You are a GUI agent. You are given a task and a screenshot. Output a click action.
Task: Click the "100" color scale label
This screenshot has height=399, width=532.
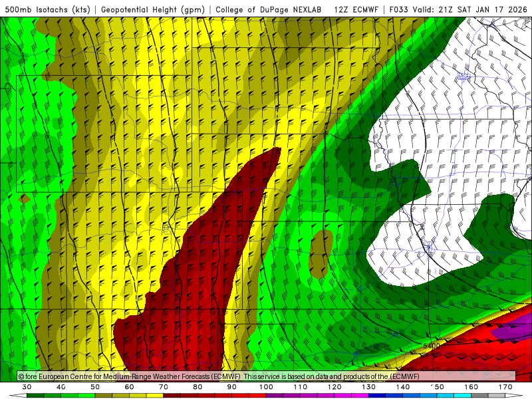[x=267, y=387]
